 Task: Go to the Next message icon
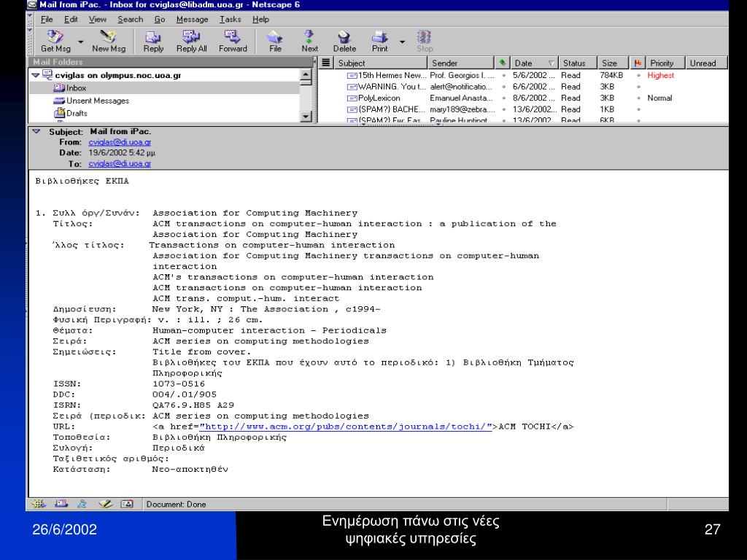[x=309, y=42]
